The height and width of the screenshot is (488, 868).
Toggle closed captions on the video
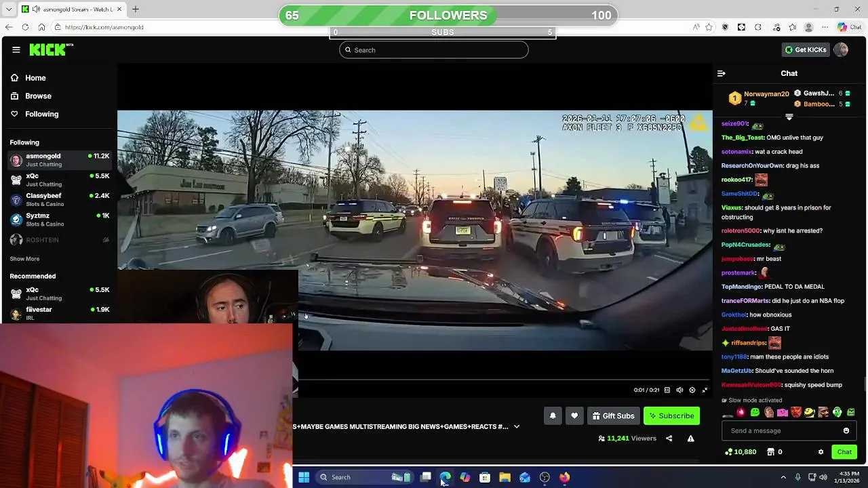point(667,390)
